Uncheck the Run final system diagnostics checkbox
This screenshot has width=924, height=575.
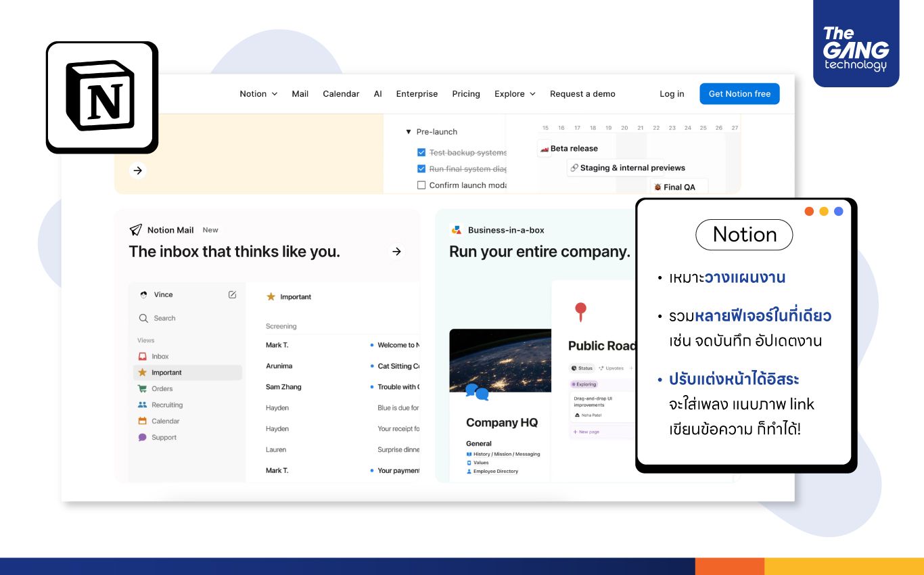pyautogui.click(x=421, y=169)
